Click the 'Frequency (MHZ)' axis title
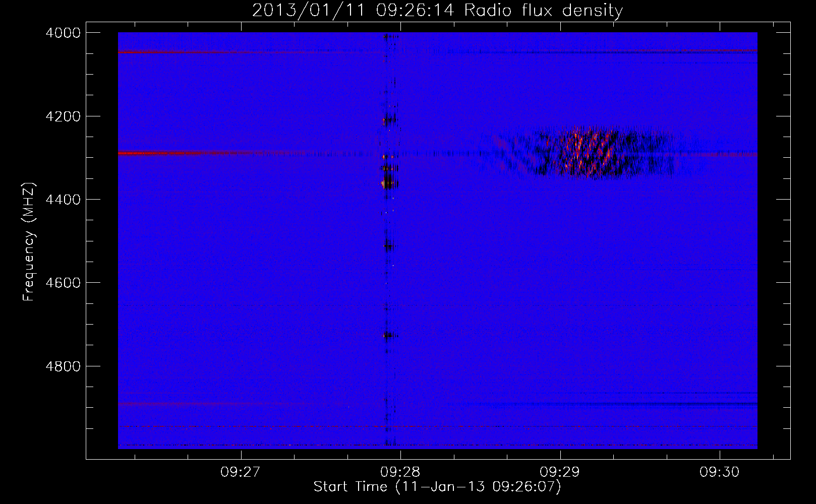816x504 pixels. click(29, 241)
